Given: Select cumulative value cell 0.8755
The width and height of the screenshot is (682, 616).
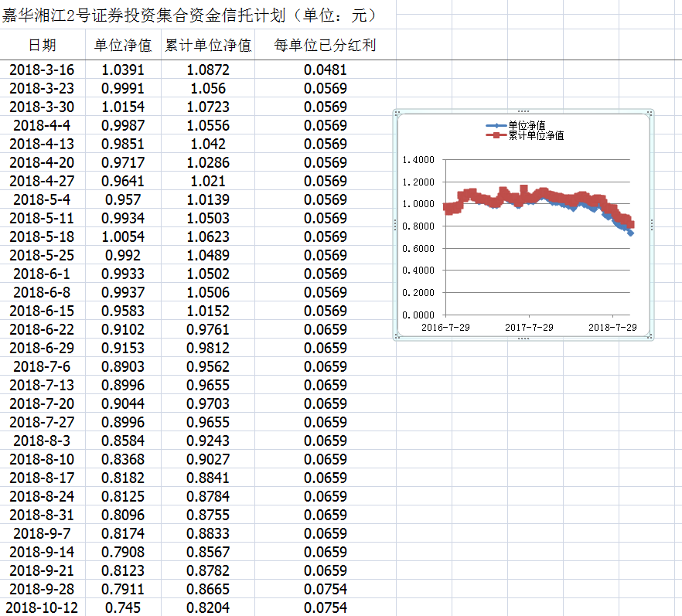Looking at the screenshot, I should [208, 515].
